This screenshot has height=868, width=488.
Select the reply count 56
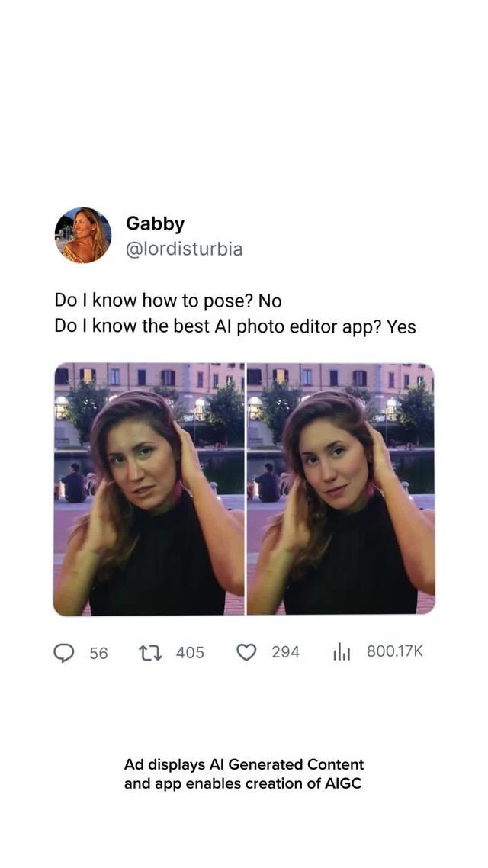coord(98,653)
